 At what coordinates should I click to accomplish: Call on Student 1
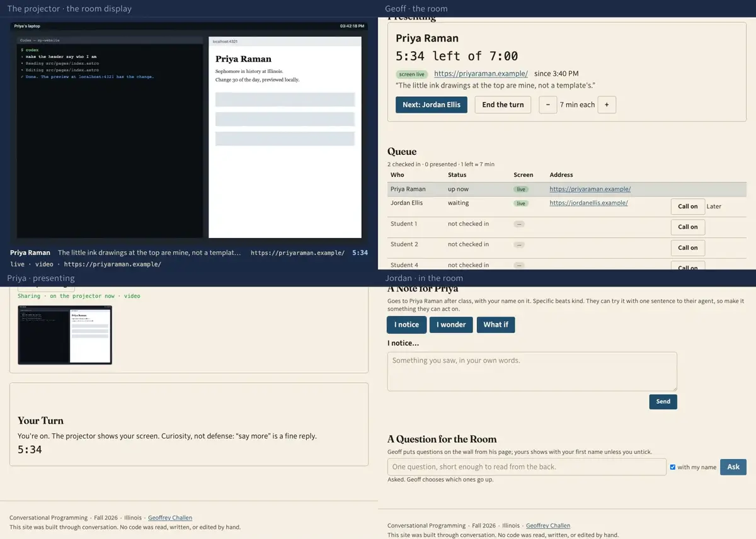(x=687, y=227)
